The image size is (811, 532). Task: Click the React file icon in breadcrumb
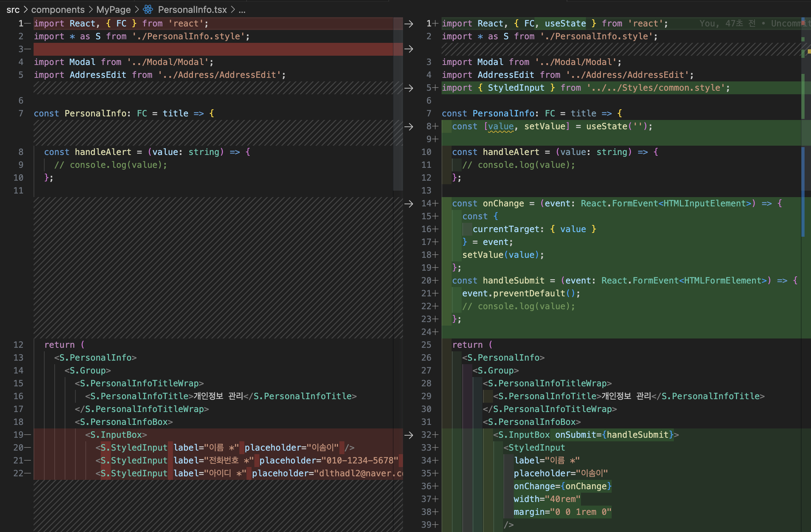point(148,10)
